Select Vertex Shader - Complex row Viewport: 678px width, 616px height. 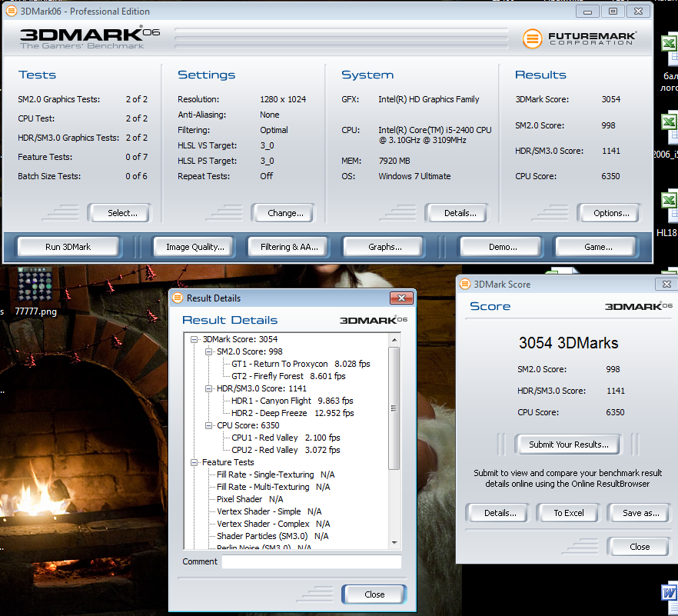tap(274, 524)
